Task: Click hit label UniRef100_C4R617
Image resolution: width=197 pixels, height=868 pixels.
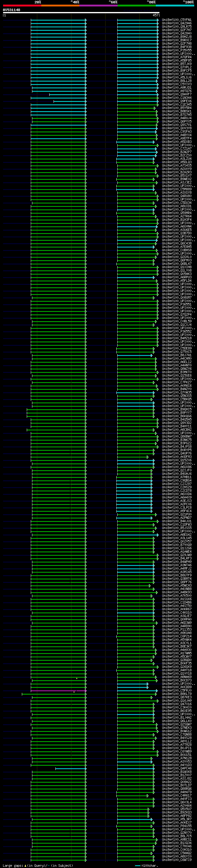Action: (x=177, y=796)
